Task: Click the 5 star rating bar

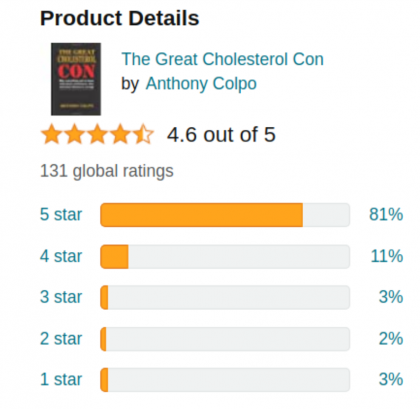Action: [x=225, y=215]
